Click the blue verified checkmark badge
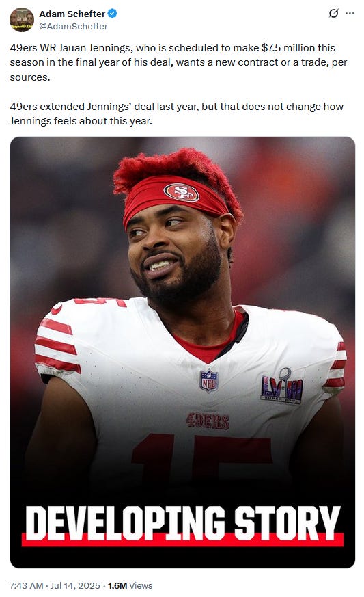The height and width of the screenshot is (597, 364). 112,14
